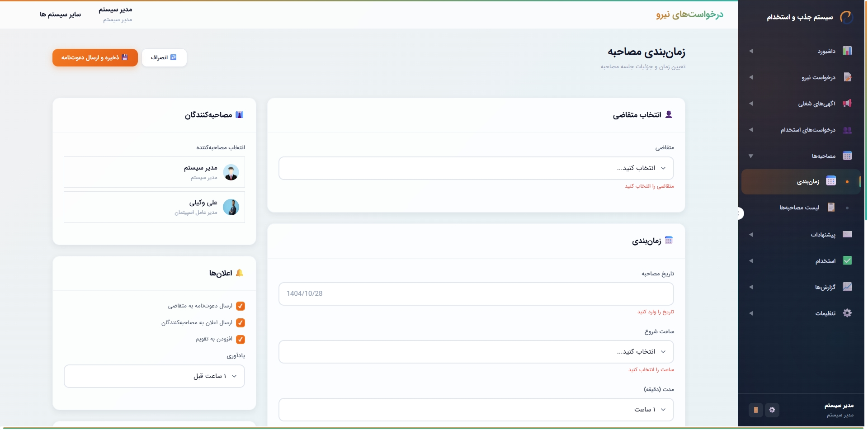Click the logout door icon in the sidebar footer

[x=756, y=410]
